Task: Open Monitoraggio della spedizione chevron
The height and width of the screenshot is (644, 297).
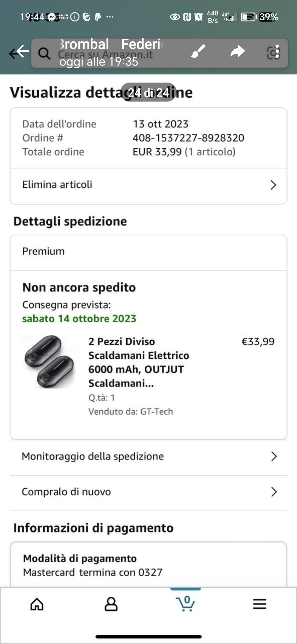Action: [274, 456]
